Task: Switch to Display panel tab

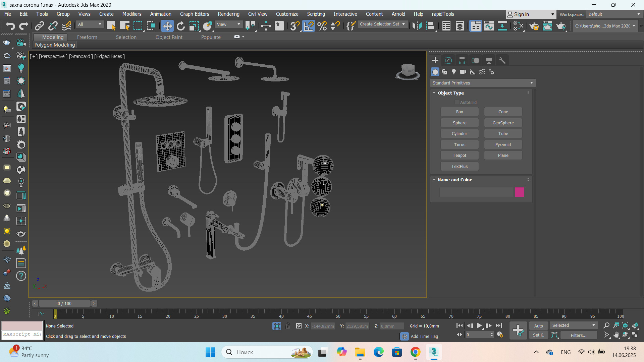Action: click(489, 60)
